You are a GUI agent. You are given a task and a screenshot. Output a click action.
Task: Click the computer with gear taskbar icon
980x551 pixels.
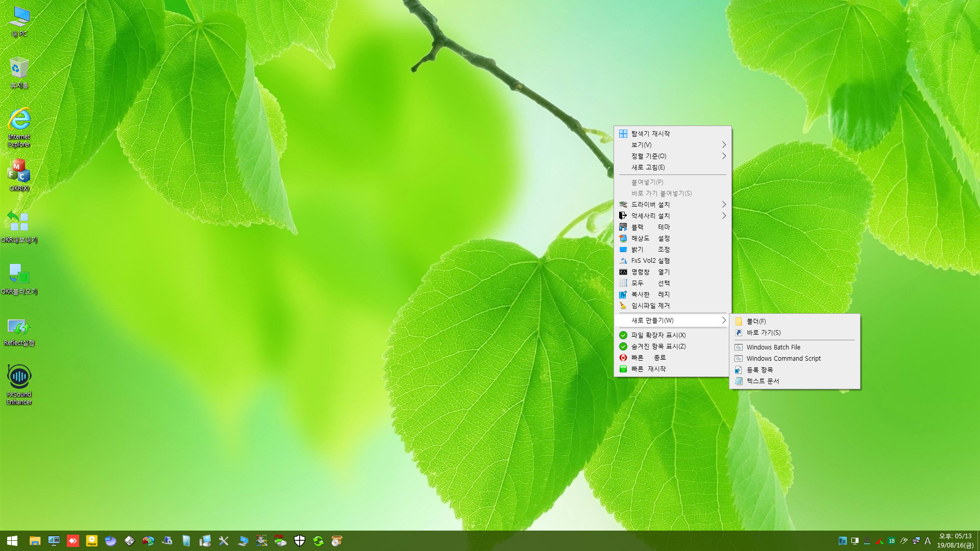click(167, 541)
